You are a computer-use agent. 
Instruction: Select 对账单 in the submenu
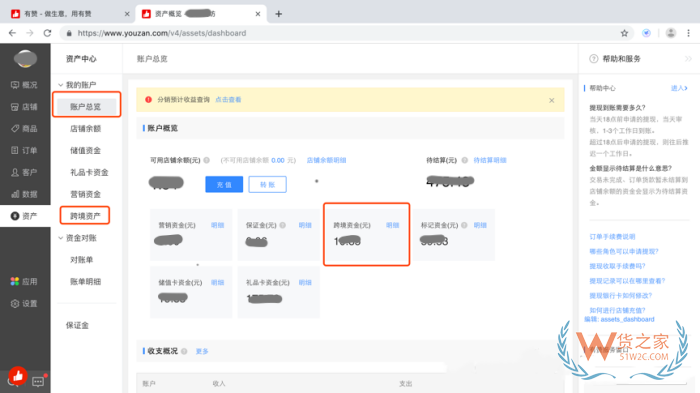(81, 260)
